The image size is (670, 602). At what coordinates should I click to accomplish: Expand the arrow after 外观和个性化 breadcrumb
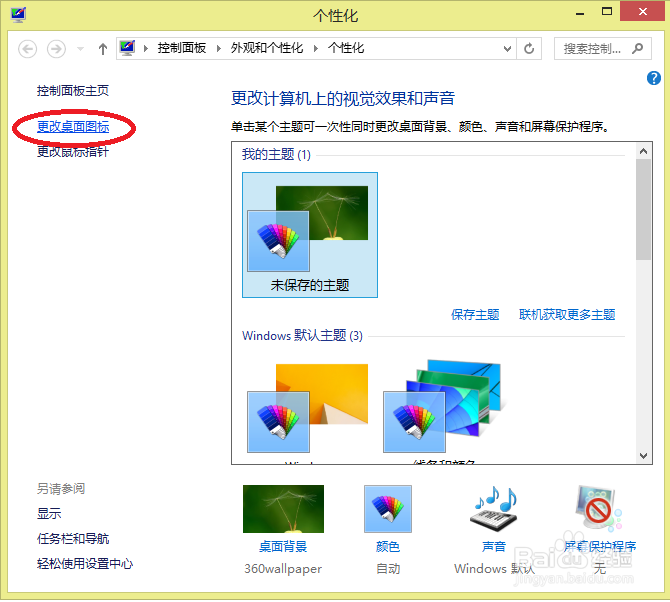pyautogui.click(x=316, y=48)
